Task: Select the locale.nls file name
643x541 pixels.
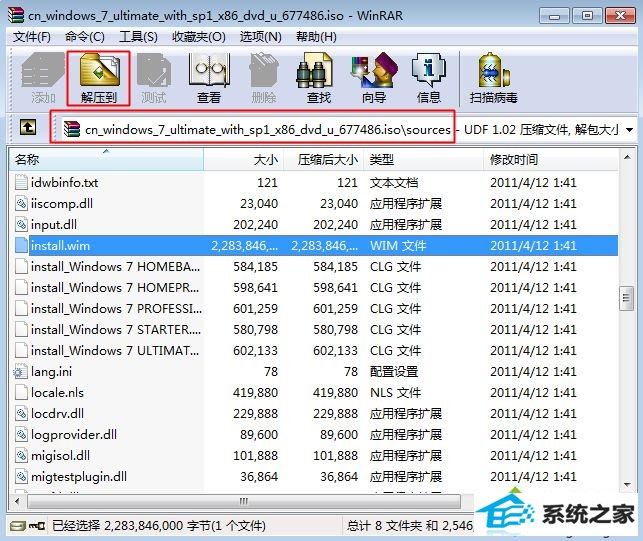Action: pos(57,392)
